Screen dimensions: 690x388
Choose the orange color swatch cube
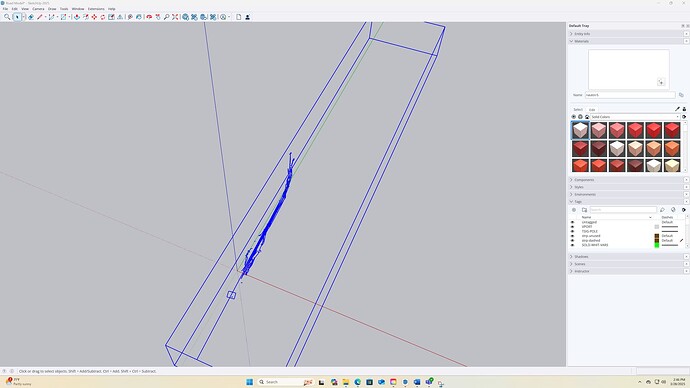click(x=672, y=149)
